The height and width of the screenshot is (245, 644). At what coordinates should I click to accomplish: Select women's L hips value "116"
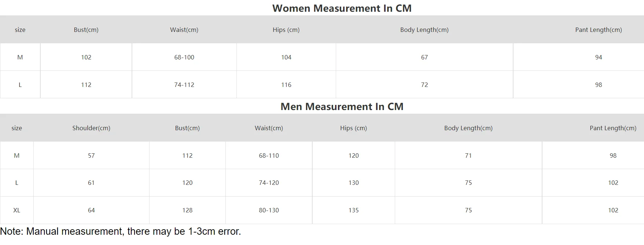tap(286, 85)
